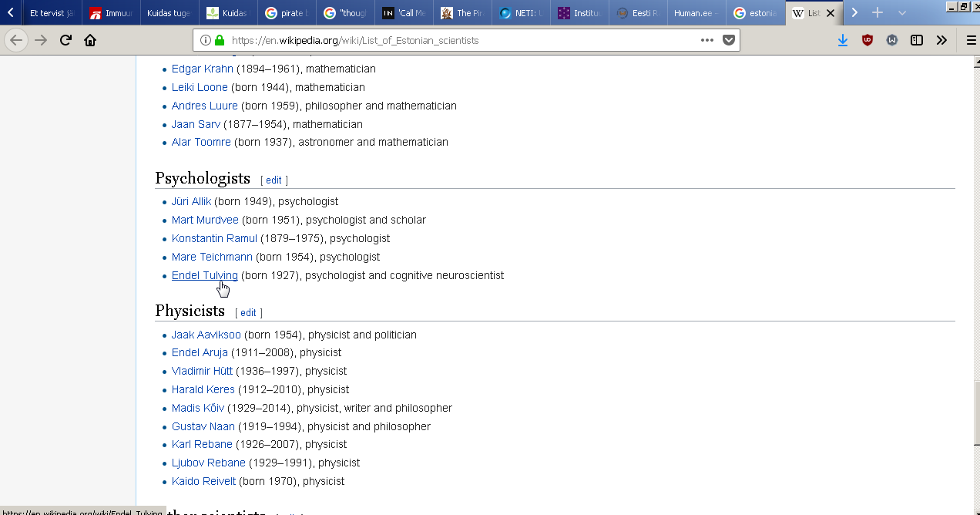Click the browser Back button
This screenshot has width=980, height=515.
[x=16, y=40]
